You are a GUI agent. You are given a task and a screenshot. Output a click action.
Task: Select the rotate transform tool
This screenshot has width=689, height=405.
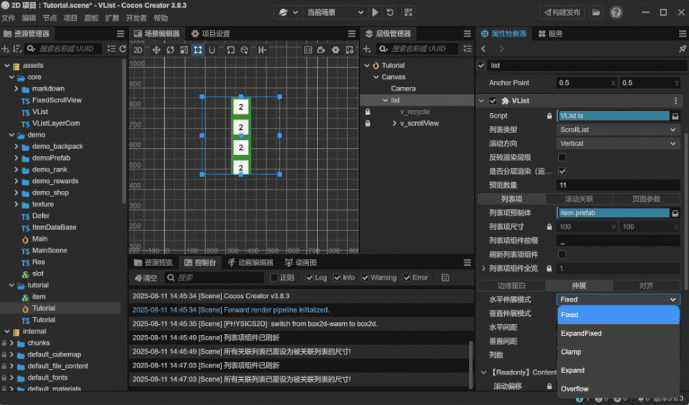tap(170, 50)
